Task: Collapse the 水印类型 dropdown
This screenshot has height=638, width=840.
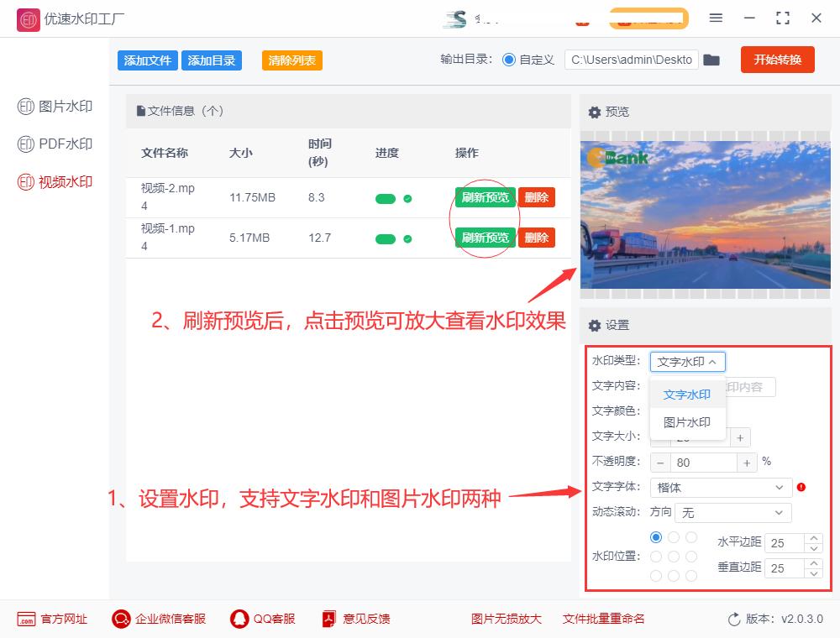Action: 688,361
